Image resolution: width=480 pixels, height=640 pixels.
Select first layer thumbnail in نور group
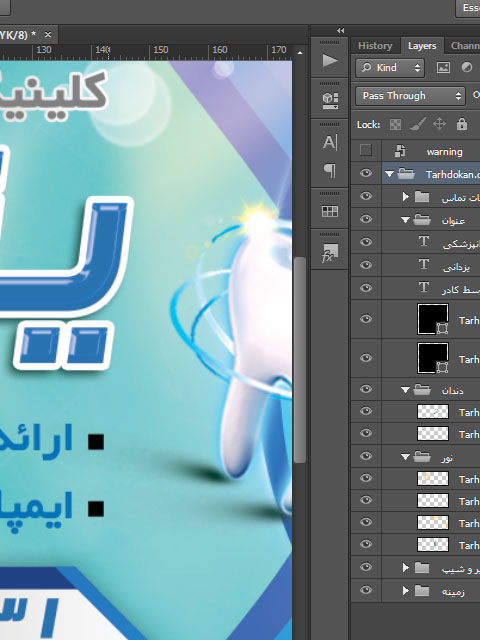tap(433, 478)
